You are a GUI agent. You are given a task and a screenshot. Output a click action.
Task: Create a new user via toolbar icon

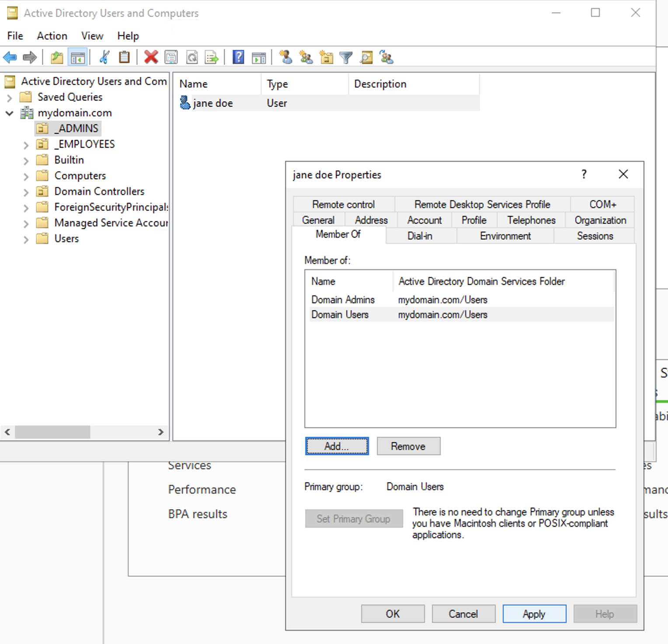click(x=285, y=57)
